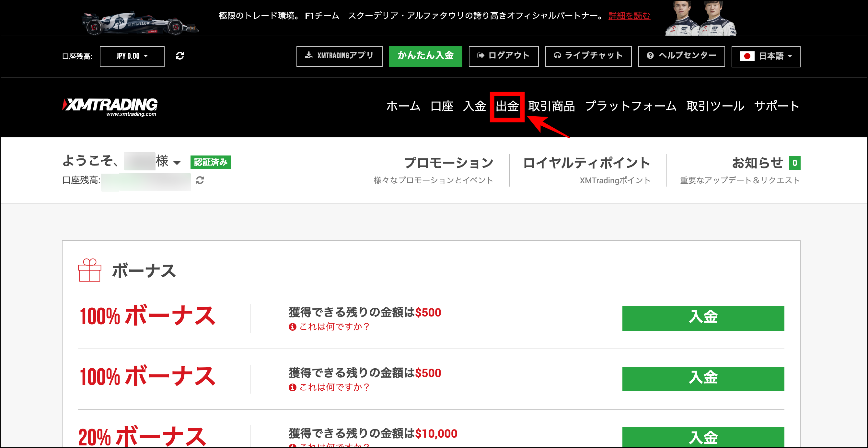Click これは何ですか？ under second 100% bonus

[x=335, y=387]
